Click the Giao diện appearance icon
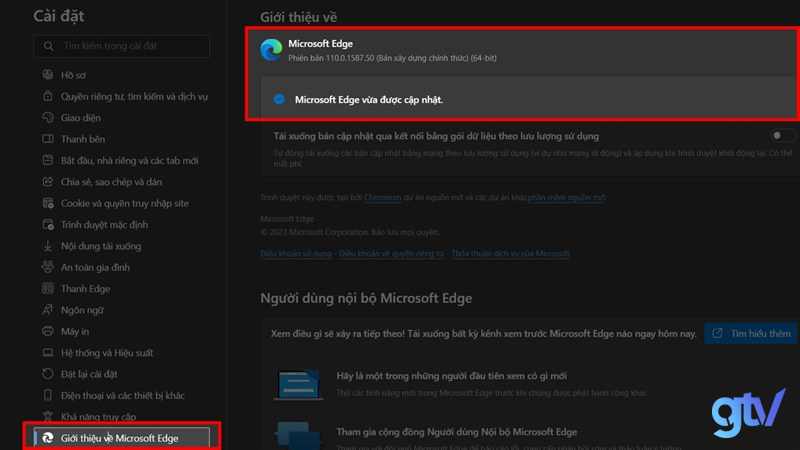This screenshot has height=450, width=800. (47, 117)
